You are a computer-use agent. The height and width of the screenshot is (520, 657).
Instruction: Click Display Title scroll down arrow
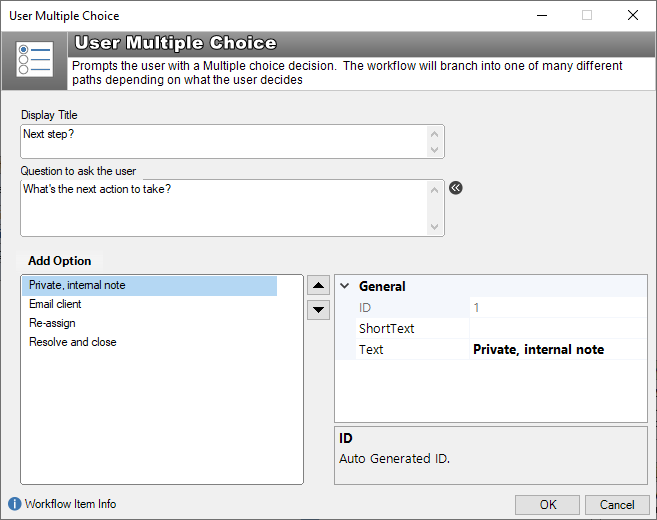pyautogui.click(x=435, y=150)
